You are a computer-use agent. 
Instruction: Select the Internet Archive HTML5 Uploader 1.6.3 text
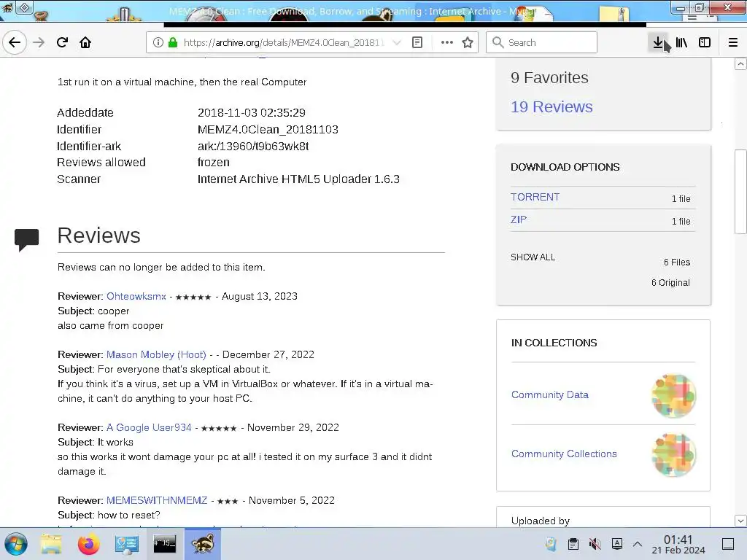(298, 179)
